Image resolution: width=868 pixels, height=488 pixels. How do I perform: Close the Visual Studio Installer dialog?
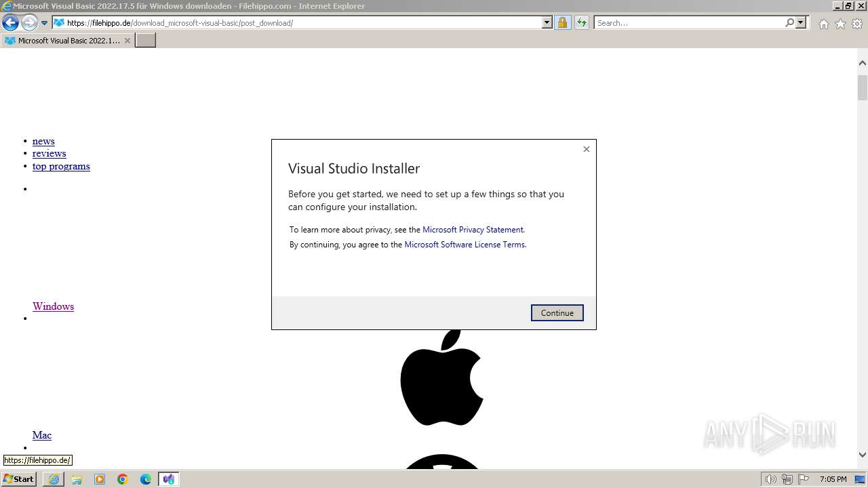(x=587, y=149)
